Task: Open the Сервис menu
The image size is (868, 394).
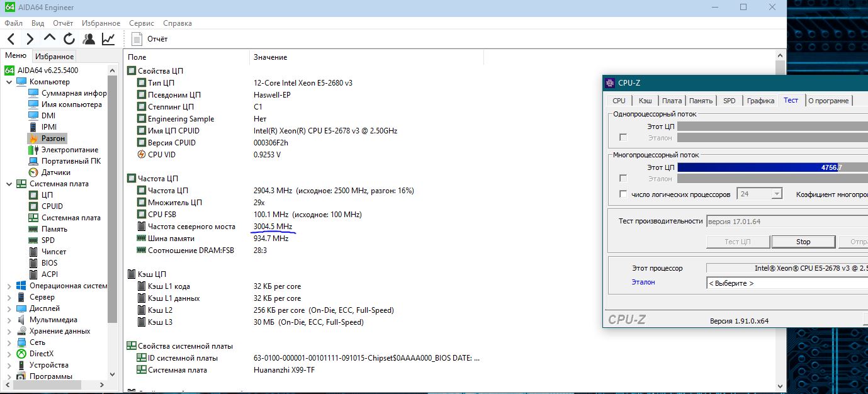Action: pyautogui.click(x=142, y=23)
